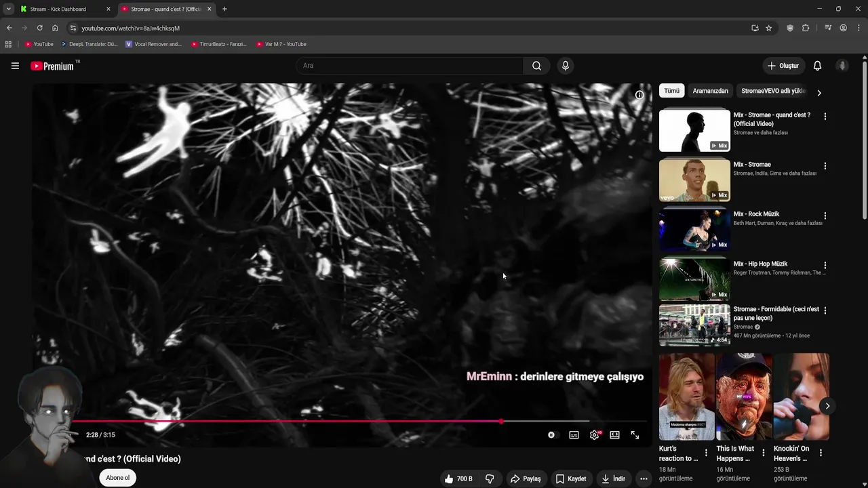Toggle the autoplay switch

(552, 435)
